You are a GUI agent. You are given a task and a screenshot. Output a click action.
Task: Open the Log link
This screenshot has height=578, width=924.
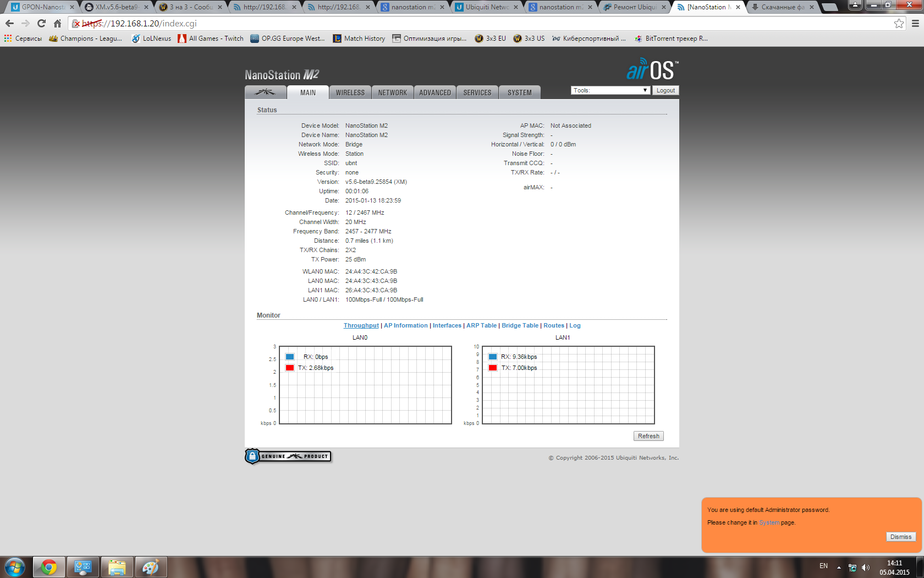coord(575,325)
